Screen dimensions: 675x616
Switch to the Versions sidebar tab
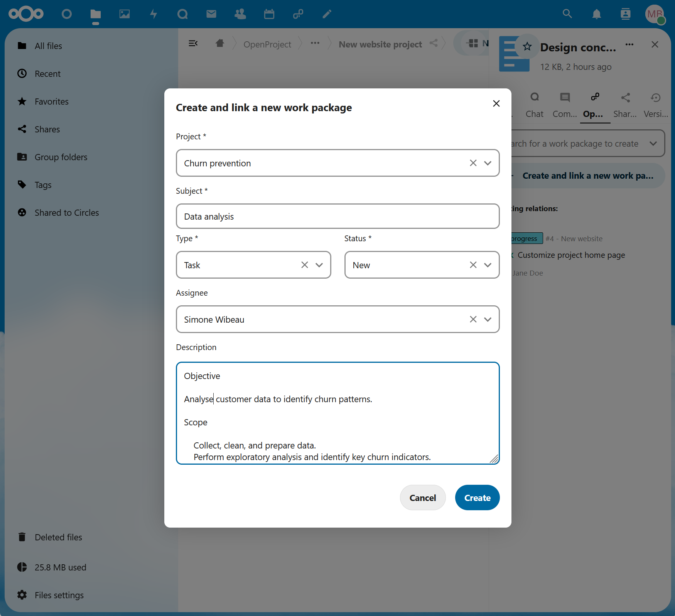click(655, 105)
